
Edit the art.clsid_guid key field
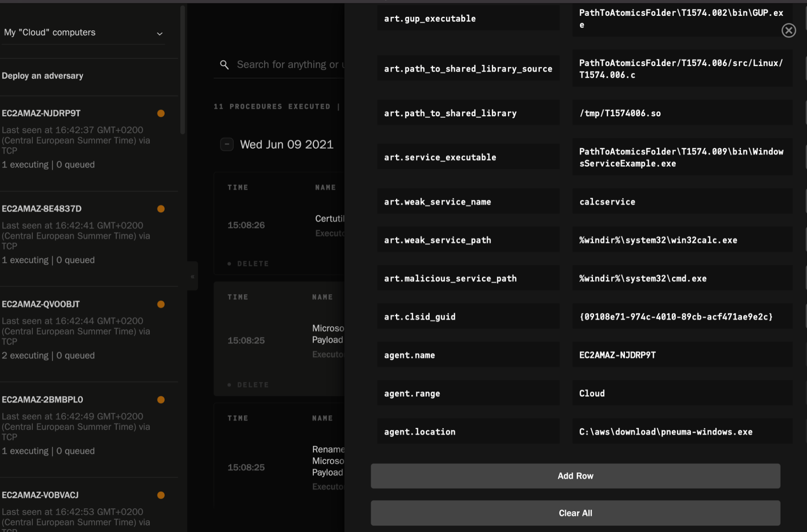[468, 316]
